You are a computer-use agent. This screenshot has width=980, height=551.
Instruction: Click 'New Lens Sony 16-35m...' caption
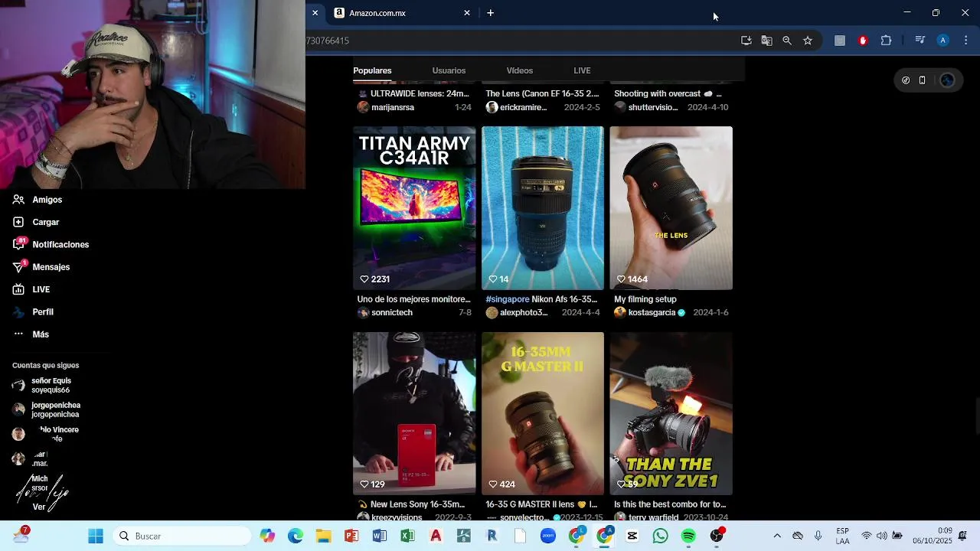[411, 504]
